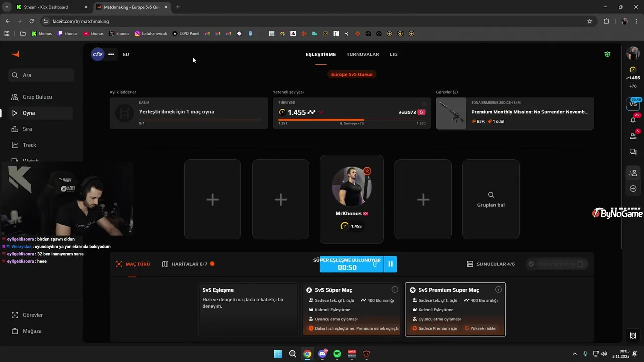
Task: Click the red premium chevron badge on avatar
Action: pos(367,171)
